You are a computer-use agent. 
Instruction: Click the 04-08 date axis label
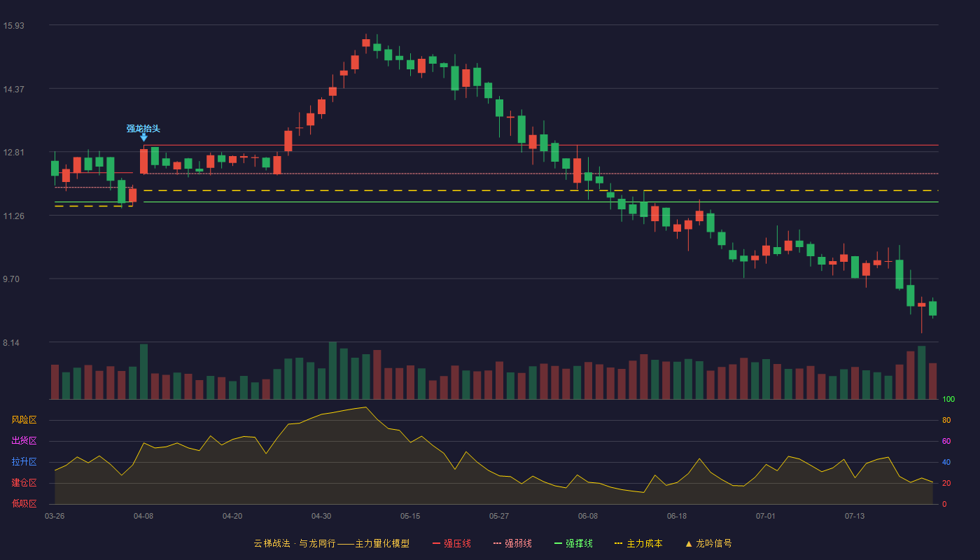[x=143, y=516]
